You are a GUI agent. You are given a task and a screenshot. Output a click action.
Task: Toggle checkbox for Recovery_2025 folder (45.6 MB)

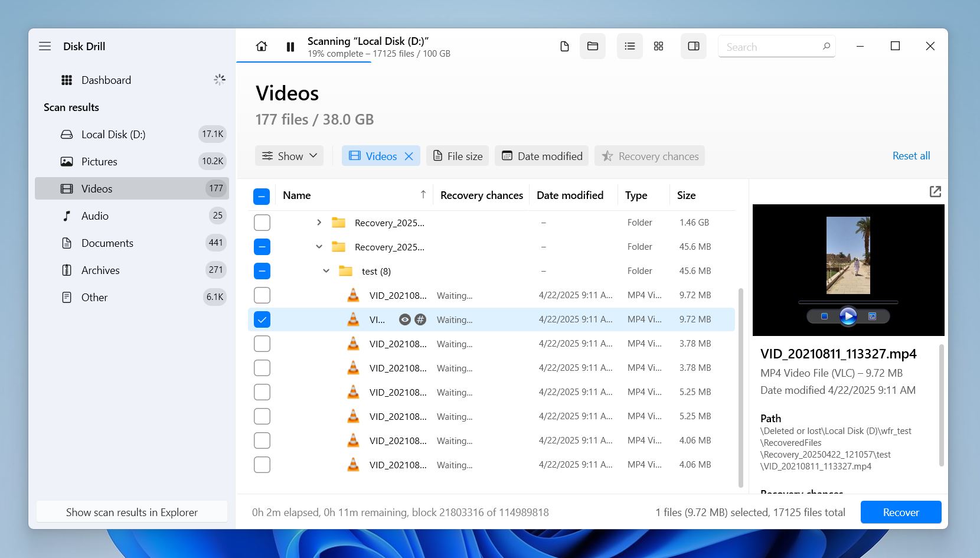point(262,247)
